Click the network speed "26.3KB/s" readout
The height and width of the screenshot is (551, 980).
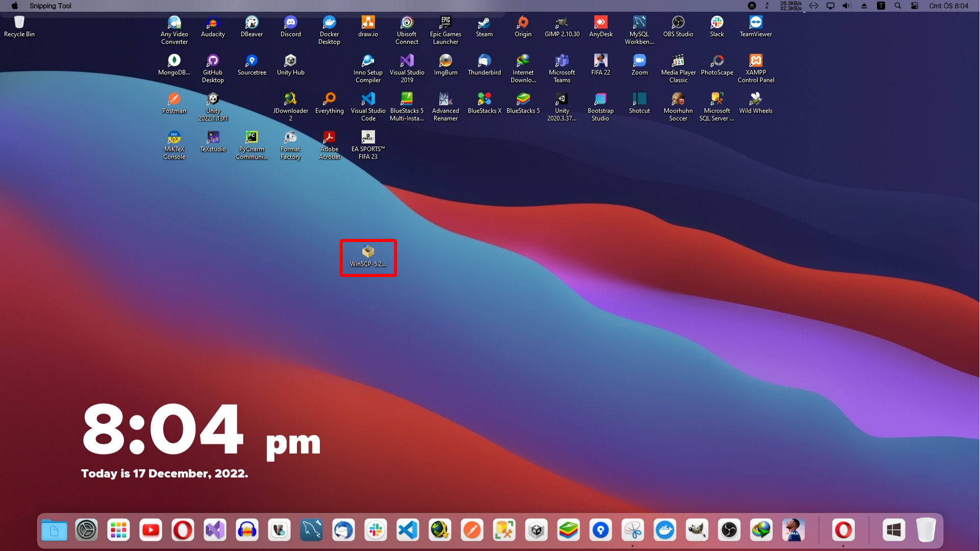[x=791, y=3]
